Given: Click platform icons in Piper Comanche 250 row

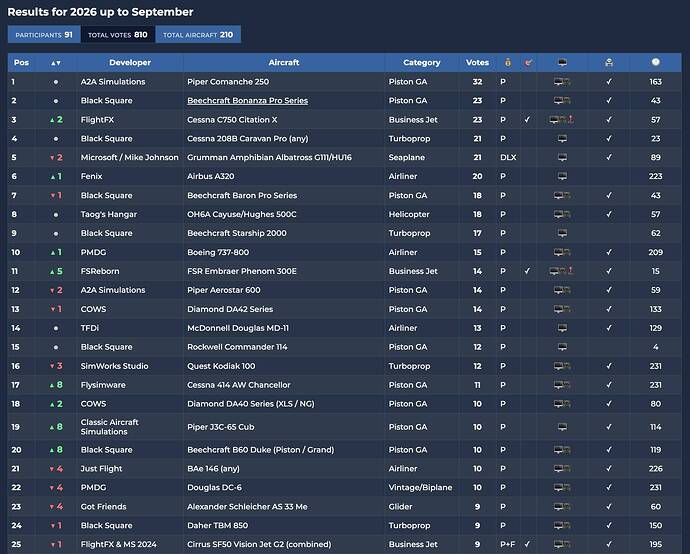Looking at the screenshot, I should click(562, 82).
